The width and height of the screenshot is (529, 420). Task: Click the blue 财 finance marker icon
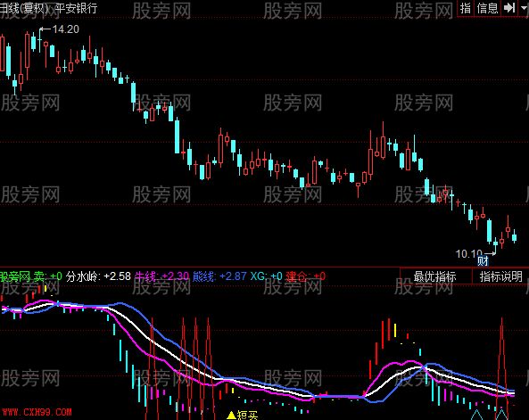[x=483, y=260]
